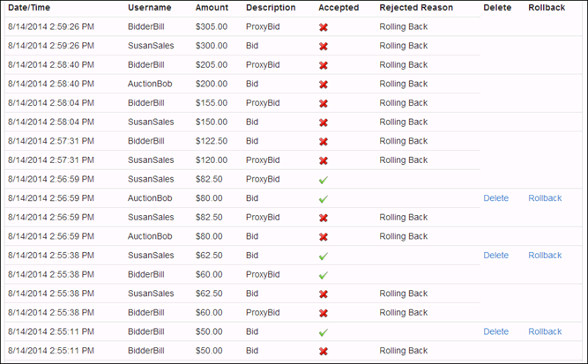Image resolution: width=588 pixels, height=364 pixels.
Task: Click the red X on AuctionBob $200.00 bid
Action: click(324, 85)
